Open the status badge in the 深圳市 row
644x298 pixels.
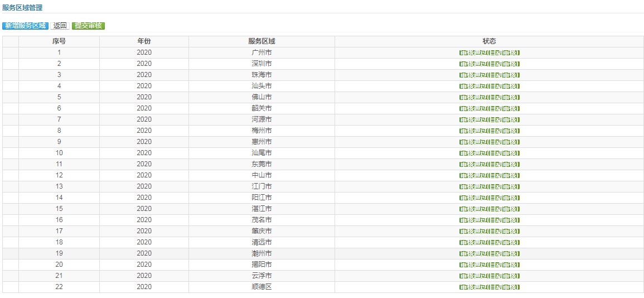point(489,64)
